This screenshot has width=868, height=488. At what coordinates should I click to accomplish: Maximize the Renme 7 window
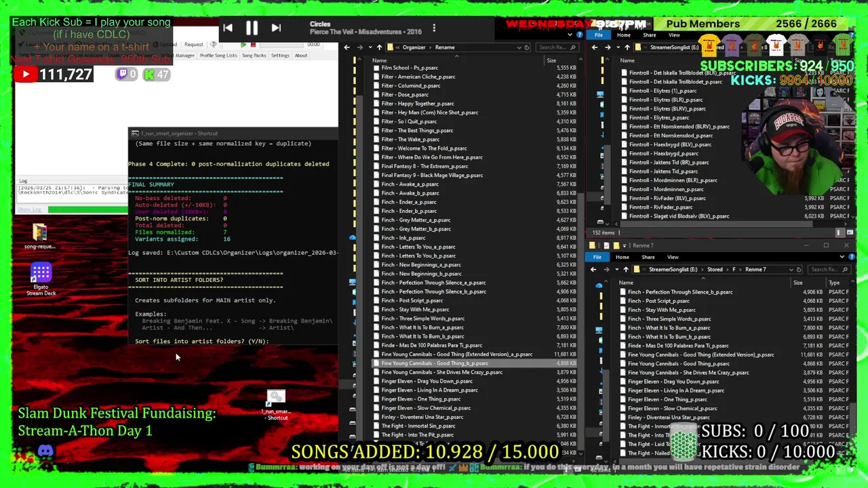[x=826, y=245]
